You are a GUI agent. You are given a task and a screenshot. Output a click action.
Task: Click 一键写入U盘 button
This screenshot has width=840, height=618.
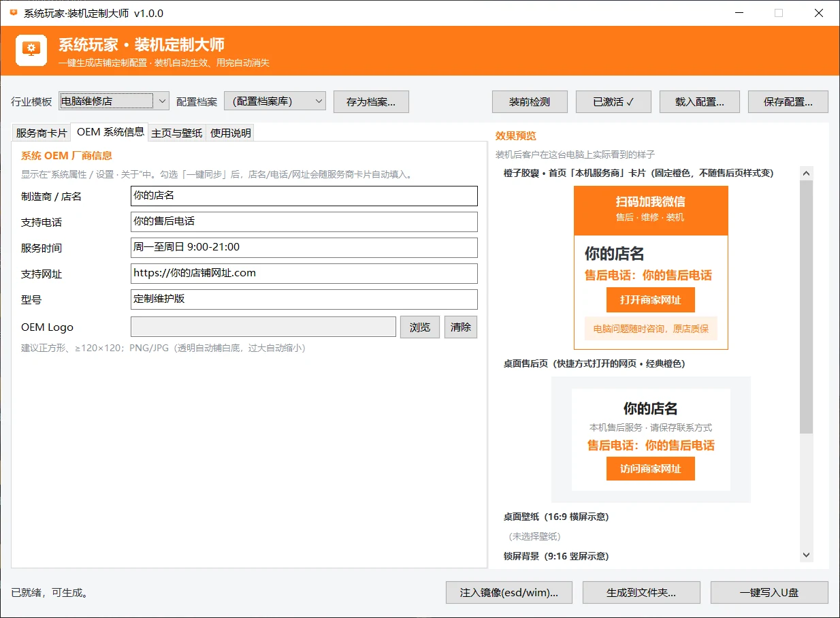pos(769,592)
